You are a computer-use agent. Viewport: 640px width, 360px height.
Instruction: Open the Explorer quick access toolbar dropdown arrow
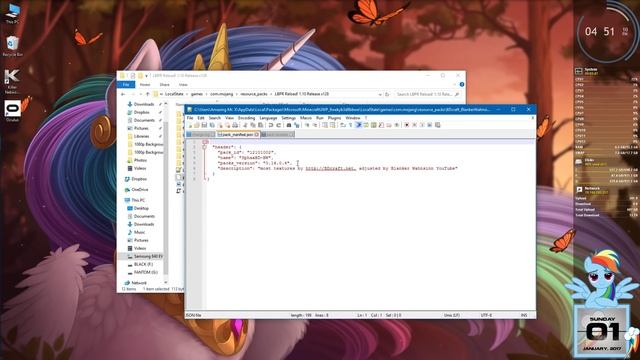click(146, 76)
